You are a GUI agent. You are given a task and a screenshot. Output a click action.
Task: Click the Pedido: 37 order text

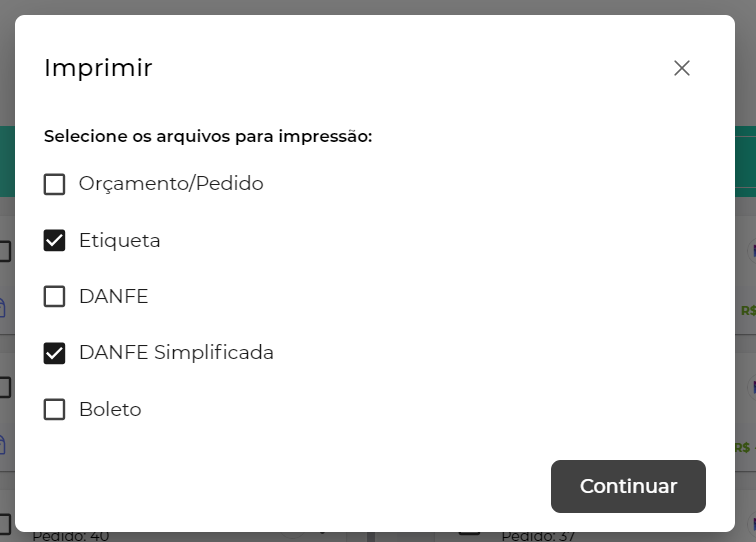538,536
